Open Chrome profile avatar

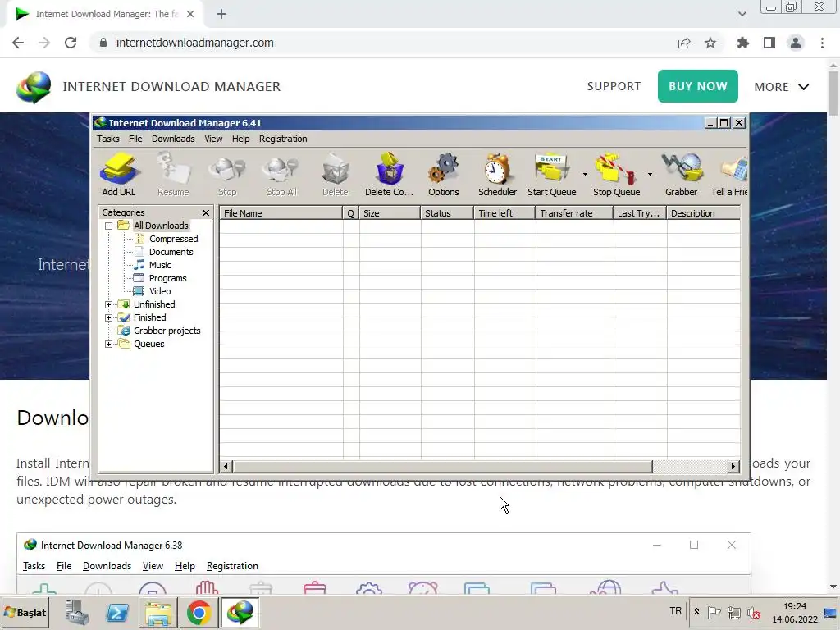click(x=796, y=43)
